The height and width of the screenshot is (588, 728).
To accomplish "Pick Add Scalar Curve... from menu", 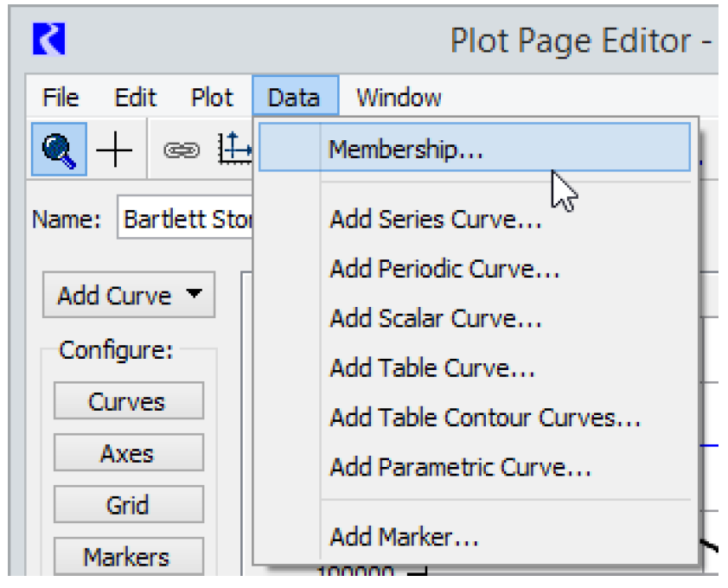I will coord(435,319).
